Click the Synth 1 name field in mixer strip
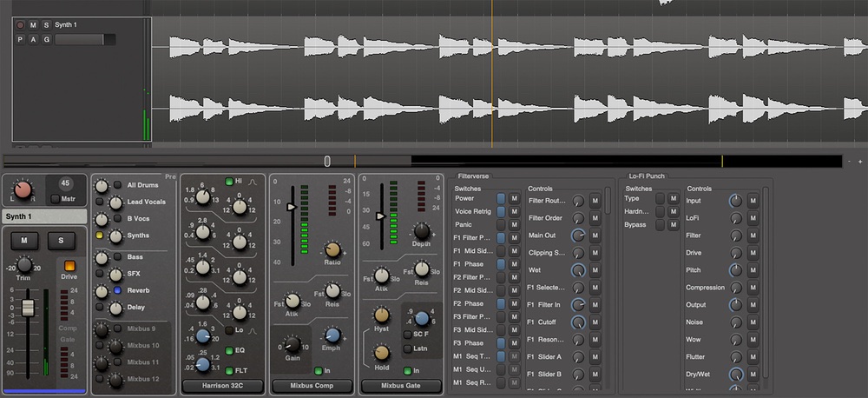This screenshot has width=868, height=398. [43, 216]
